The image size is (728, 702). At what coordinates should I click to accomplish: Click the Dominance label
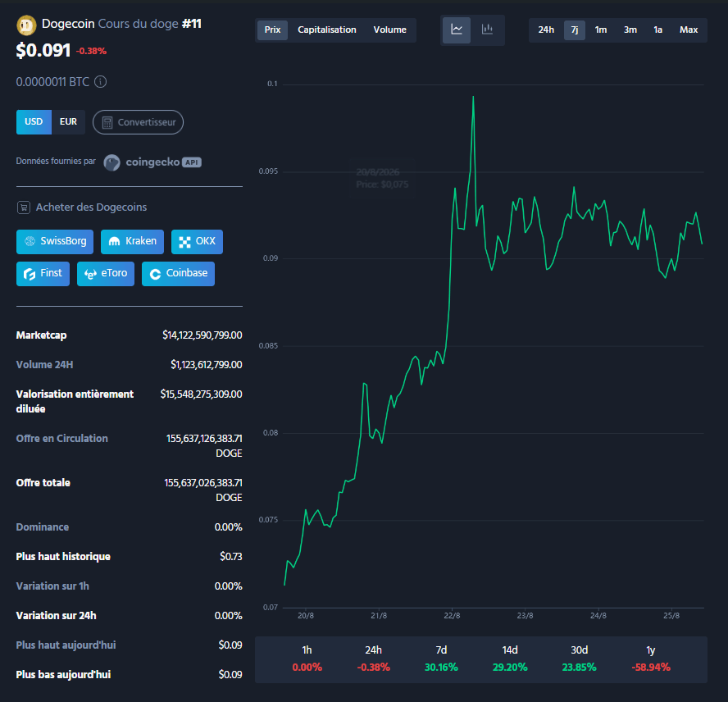pos(43,526)
